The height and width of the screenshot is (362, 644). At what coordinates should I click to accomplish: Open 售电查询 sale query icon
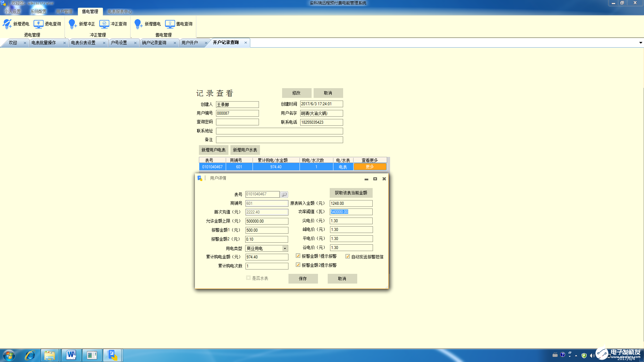(170, 24)
